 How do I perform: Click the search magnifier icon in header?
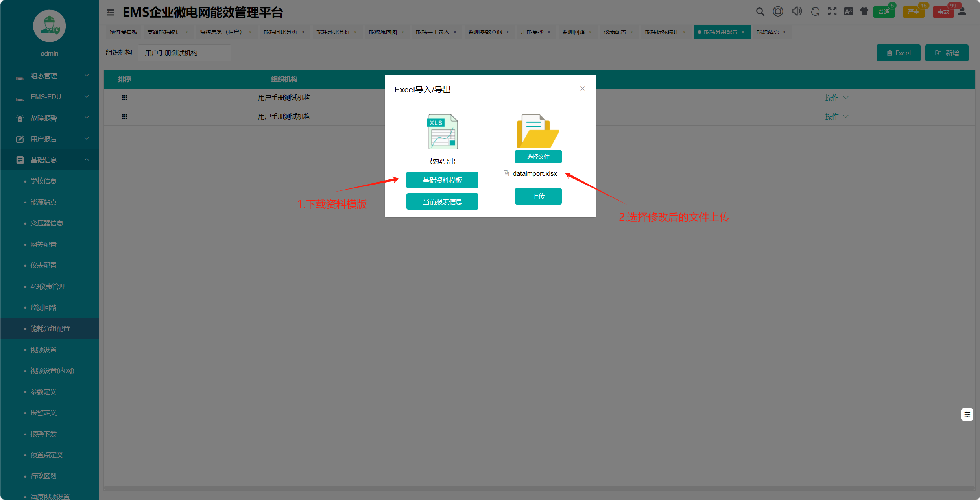tap(760, 12)
